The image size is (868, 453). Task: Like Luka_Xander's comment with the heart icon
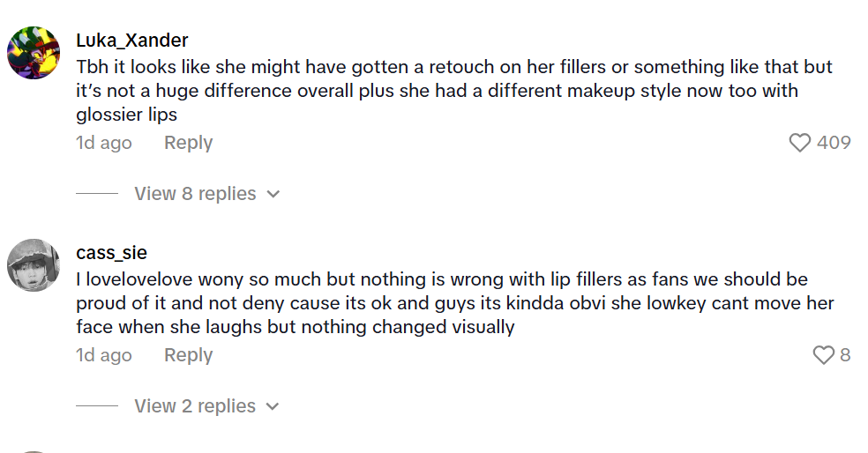click(x=799, y=143)
